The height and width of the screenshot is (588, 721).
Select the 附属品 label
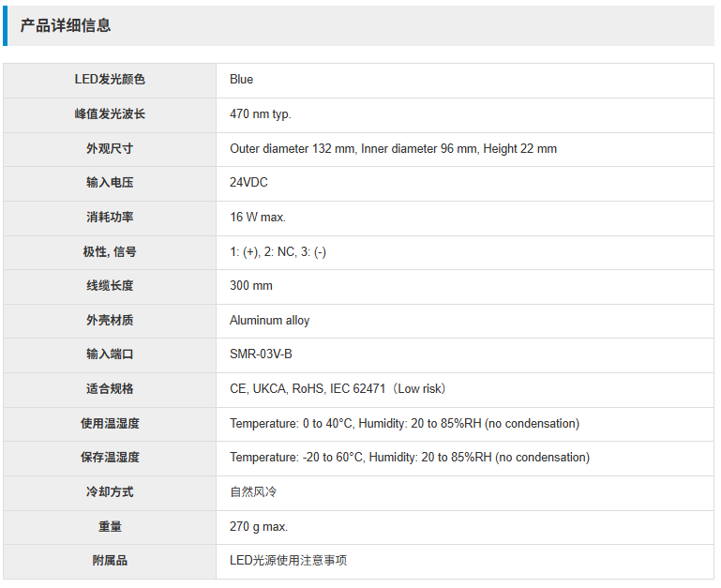(x=110, y=561)
